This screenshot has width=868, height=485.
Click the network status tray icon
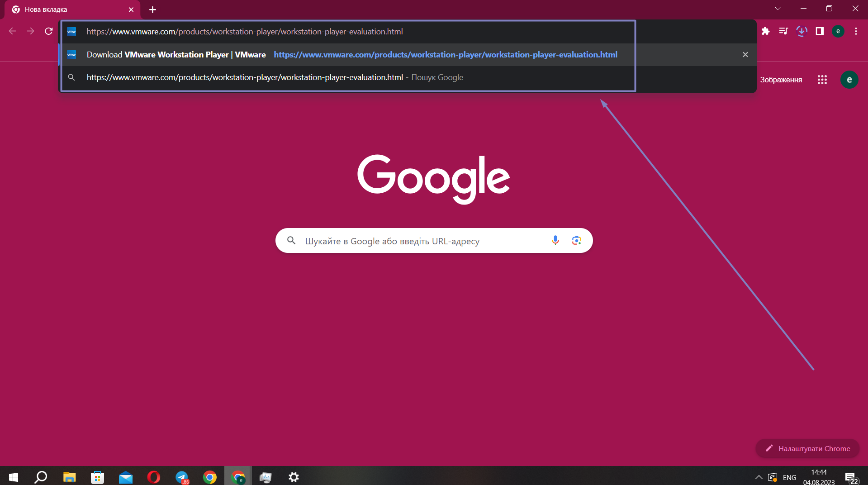[773, 477]
